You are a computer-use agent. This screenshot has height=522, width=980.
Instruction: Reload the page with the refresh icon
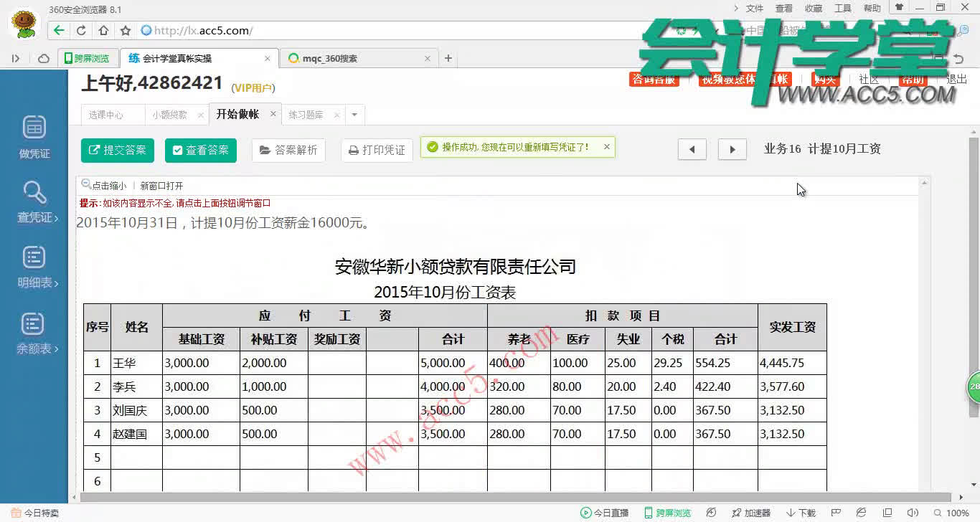tap(81, 31)
